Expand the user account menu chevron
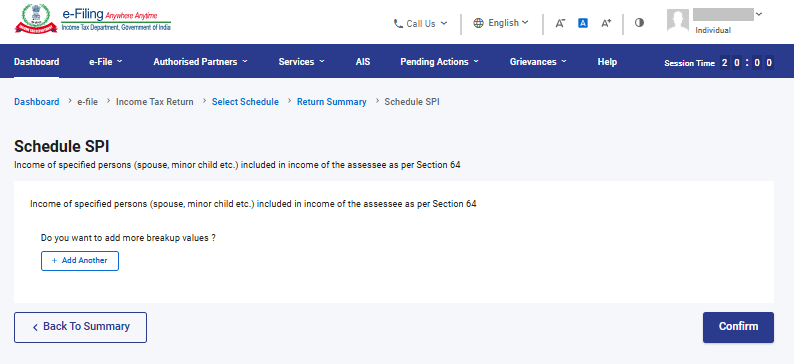This screenshot has height=364, width=794. pyautogui.click(x=758, y=14)
